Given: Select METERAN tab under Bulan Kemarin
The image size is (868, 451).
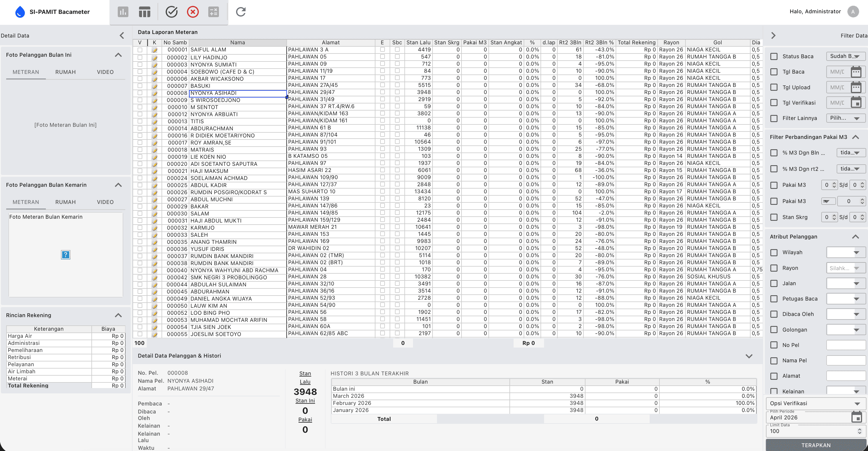Looking at the screenshot, I should coord(26,202).
